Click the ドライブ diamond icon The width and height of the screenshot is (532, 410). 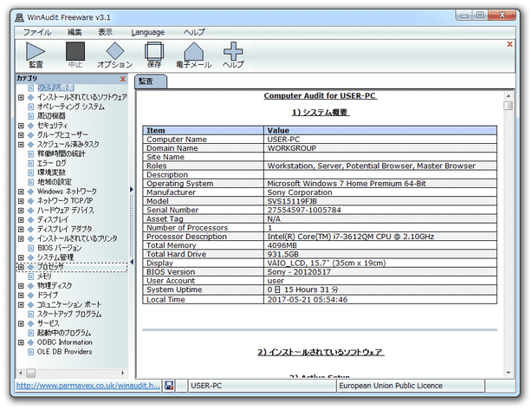coord(30,296)
